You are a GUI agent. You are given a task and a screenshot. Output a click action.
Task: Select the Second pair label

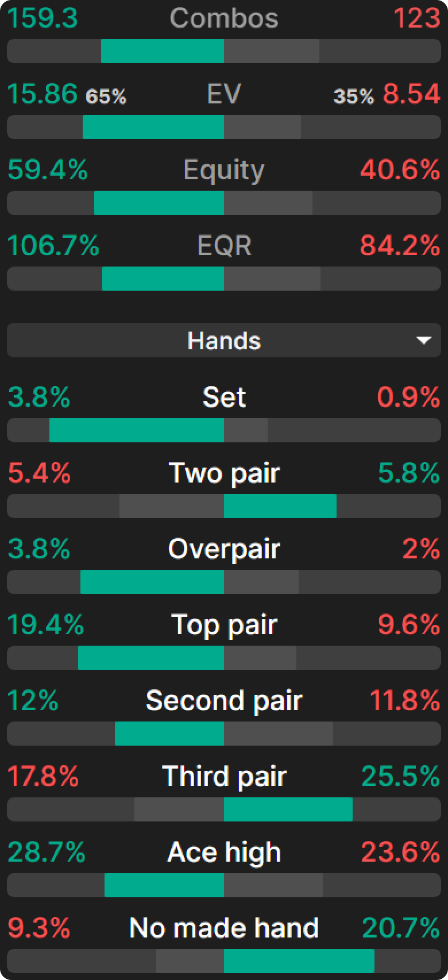tap(224, 700)
